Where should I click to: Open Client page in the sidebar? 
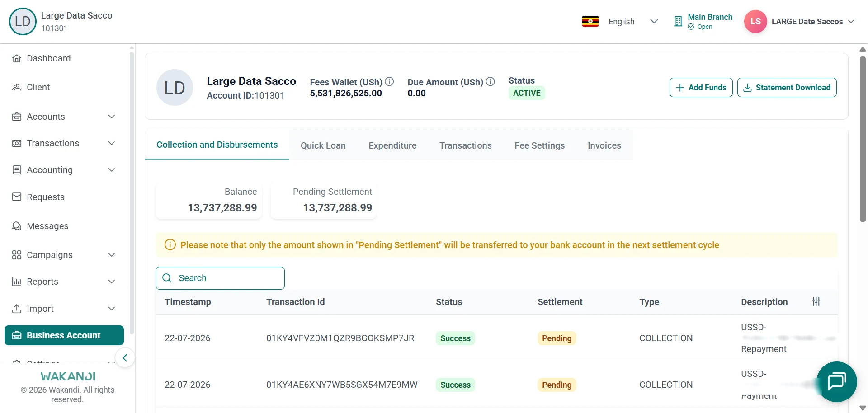pos(38,87)
